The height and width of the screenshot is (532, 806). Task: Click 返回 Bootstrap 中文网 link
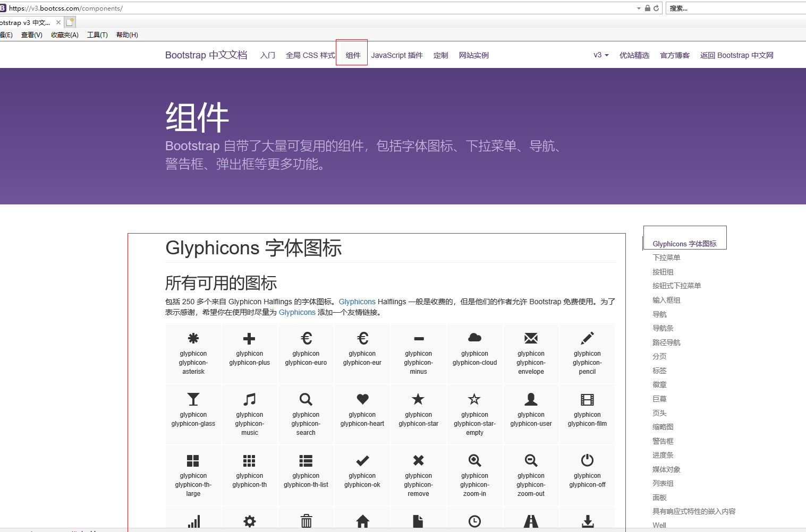(x=736, y=55)
